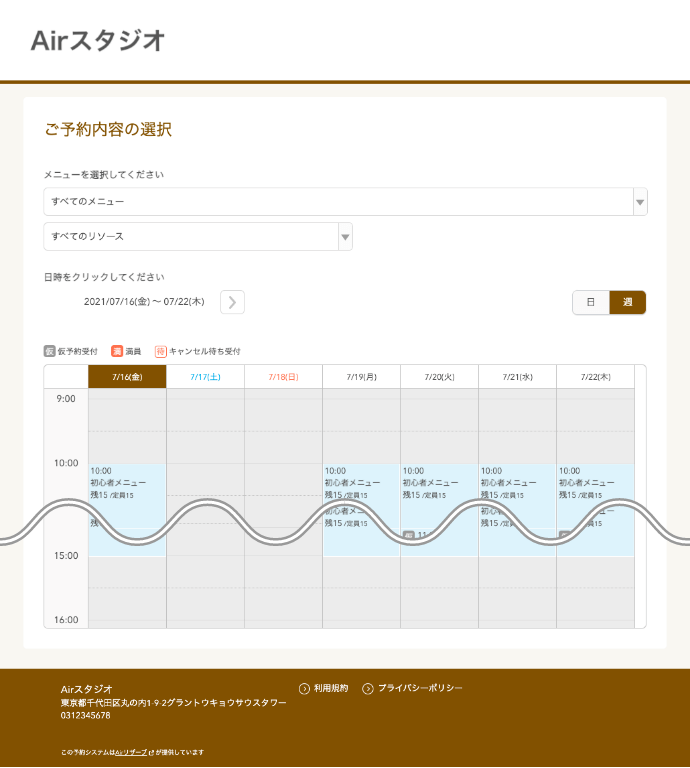Click the circled arrow icon beside 利用規約
Image resolution: width=690 pixels, height=768 pixels.
[304, 689]
